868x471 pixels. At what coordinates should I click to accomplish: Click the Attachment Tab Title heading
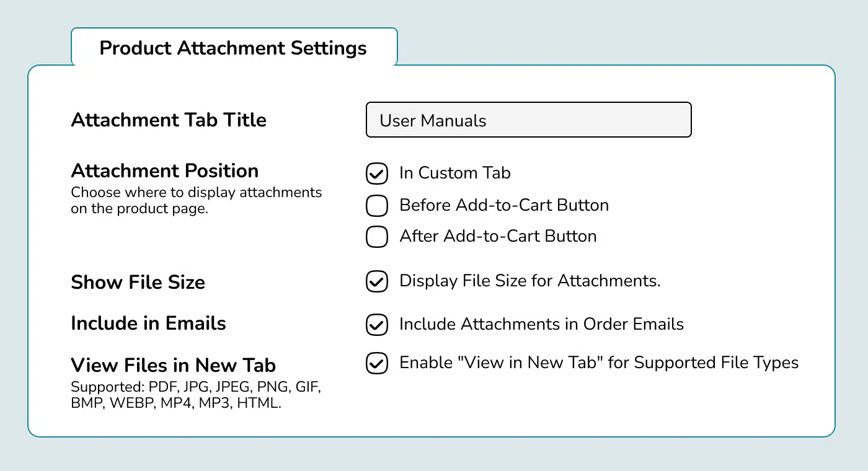(169, 120)
